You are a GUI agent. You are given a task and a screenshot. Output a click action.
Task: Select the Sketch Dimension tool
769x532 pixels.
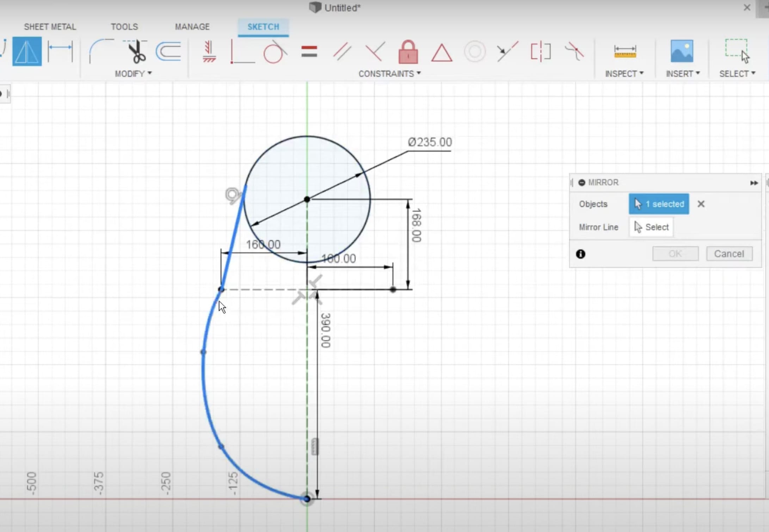pos(60,51)
